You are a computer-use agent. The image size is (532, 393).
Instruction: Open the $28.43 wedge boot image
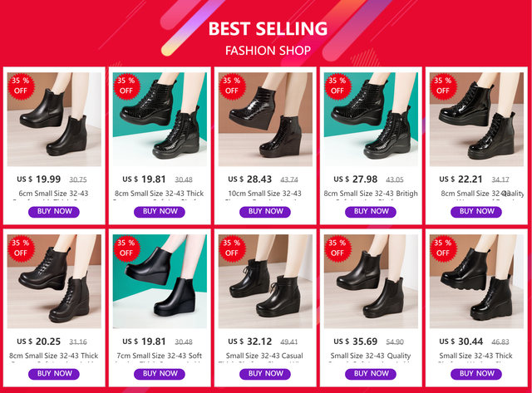pyautogui.click(x=265, y=120)
